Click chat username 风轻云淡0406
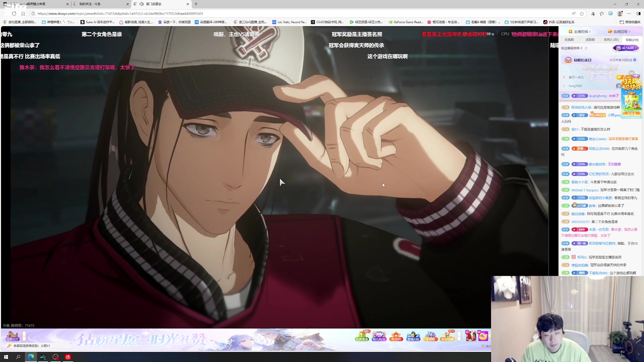The image size is (644, 362). pos(599,148)
